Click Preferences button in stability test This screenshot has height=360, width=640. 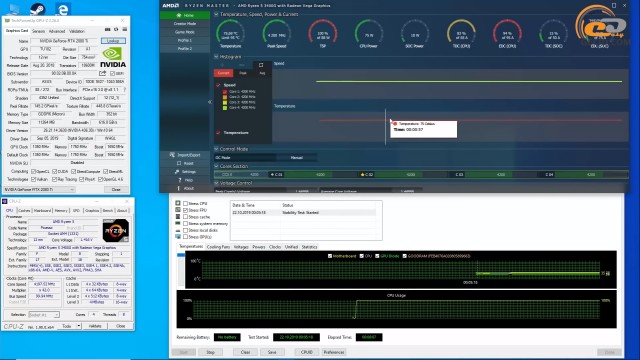[x=334, y=352]
